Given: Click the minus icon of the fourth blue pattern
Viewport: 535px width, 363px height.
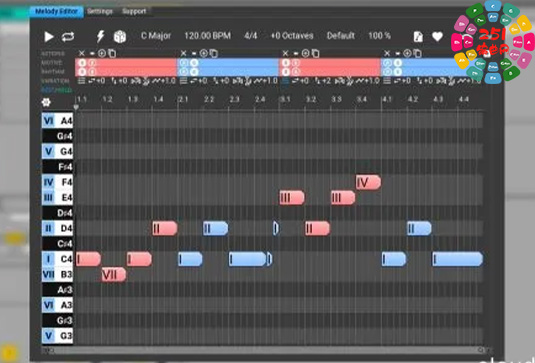Looking at the screenshot, I should pos(397,53).
